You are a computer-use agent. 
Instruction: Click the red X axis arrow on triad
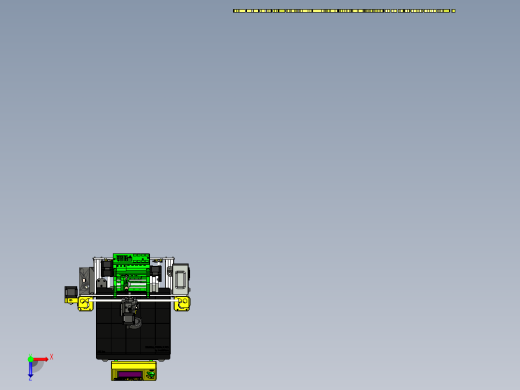(x=41, y=359)
